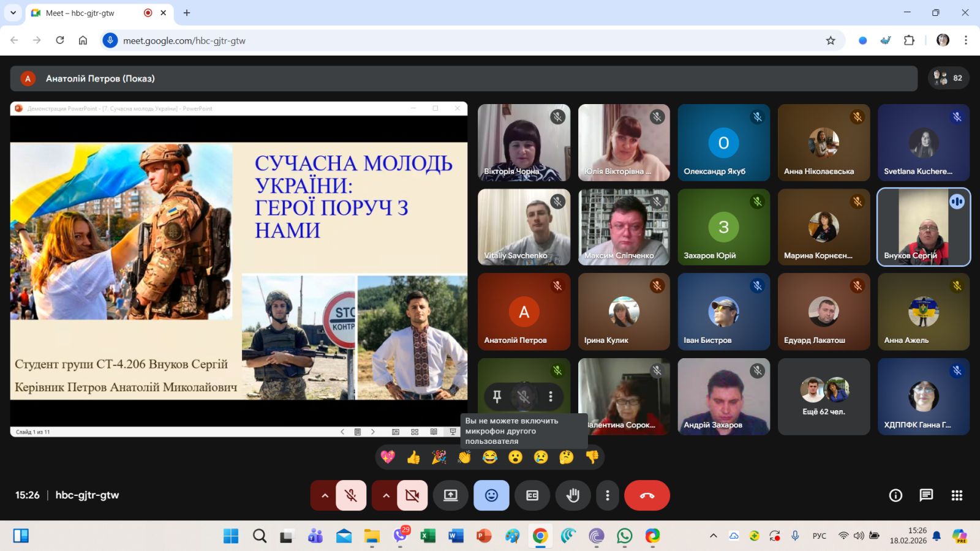
Task: Hide the emoji reactions bar
Action: pyautogui.click(x=491, y=495)
